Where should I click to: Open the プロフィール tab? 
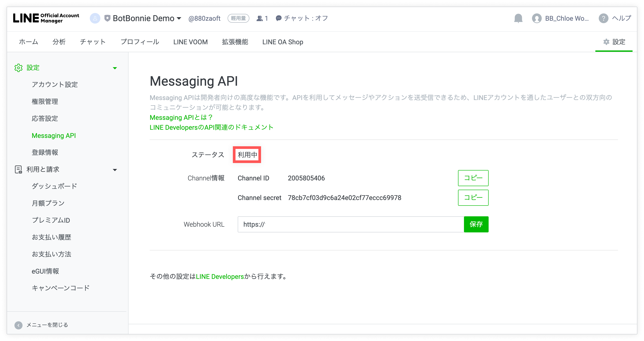(140, 42)
